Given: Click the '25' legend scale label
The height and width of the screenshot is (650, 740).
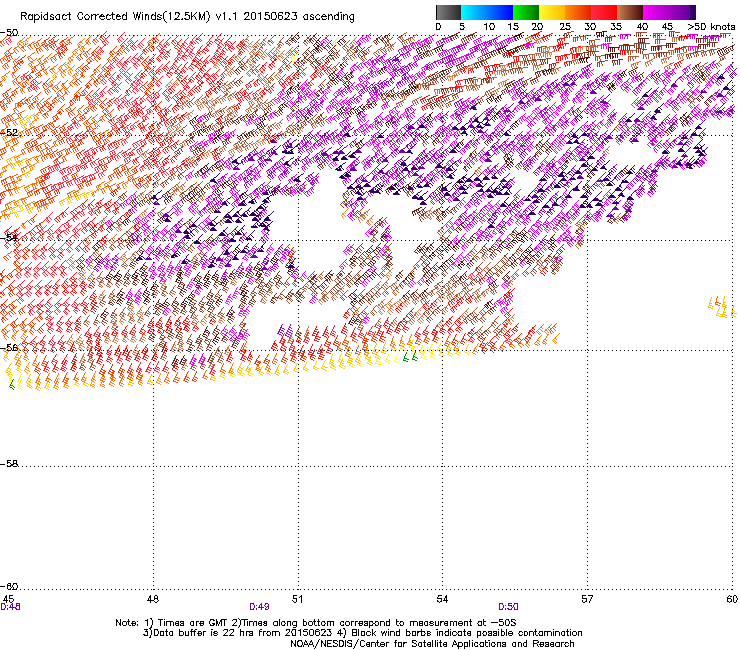Looking at the screenshot, I should [x=564, y=27].
